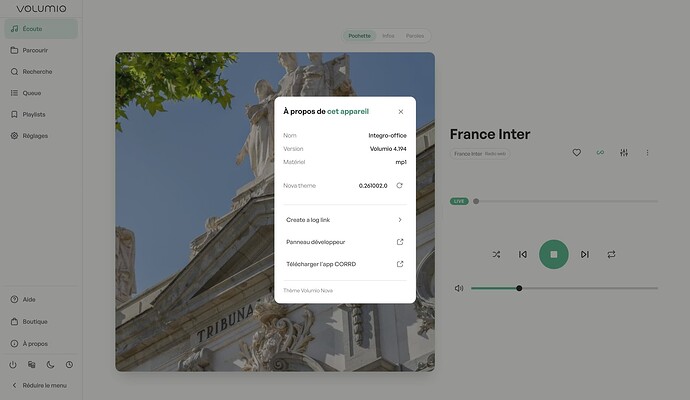Click the track progress seek bar
Viewport: 690px width, 400px height.
pyautogui.click(x=567, y=201)
